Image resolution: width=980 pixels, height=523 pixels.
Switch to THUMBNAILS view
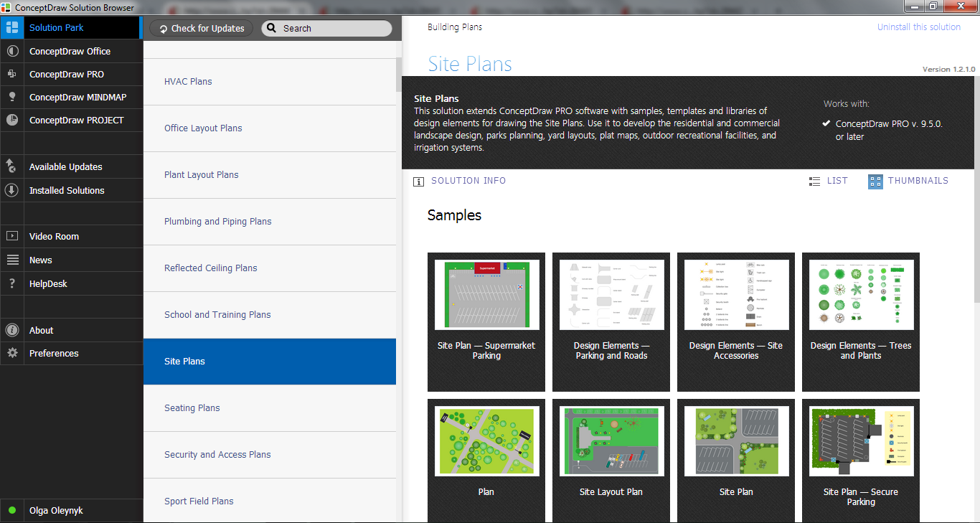pos(908,181)
